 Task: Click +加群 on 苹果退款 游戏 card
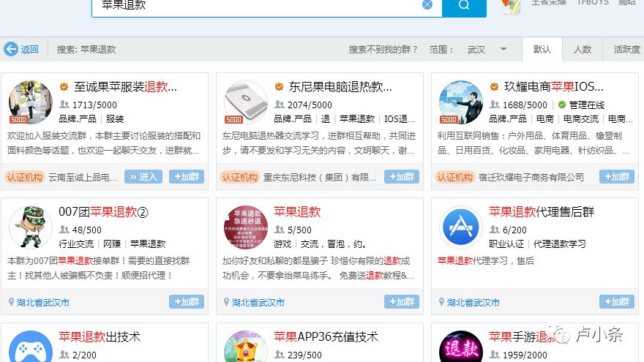point(402,301)
